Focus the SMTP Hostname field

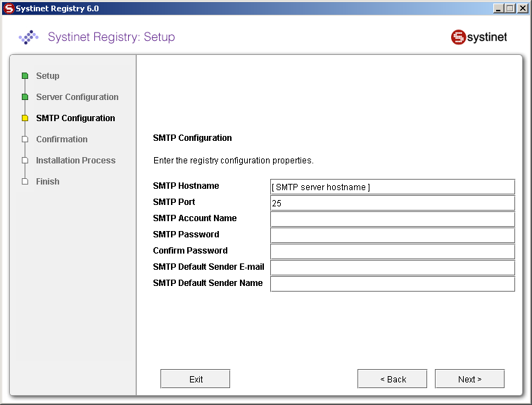[393, 187]
